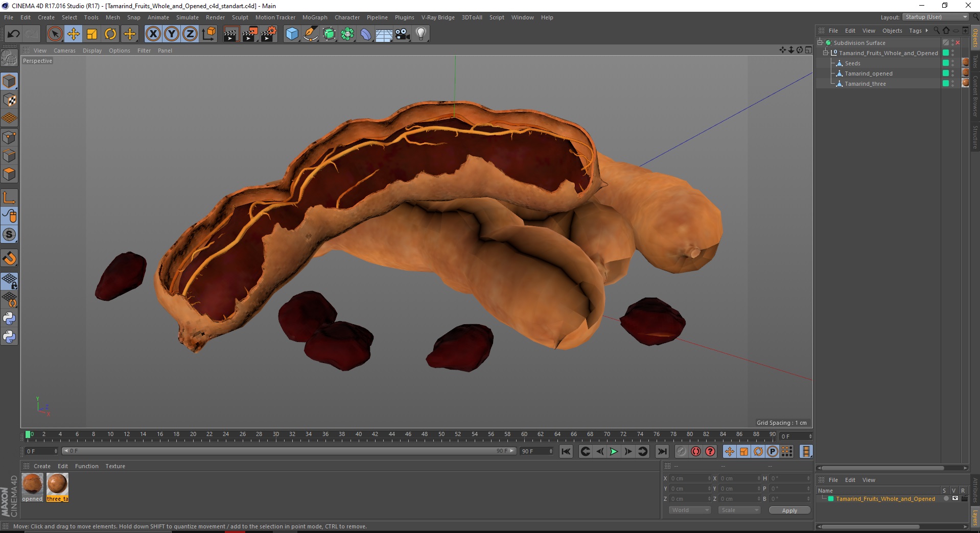Screen dimensions: 980x533
Task: Expand the Object Manager menu overflow arrow
Action: pyautogui.click(x=927, y=31)
